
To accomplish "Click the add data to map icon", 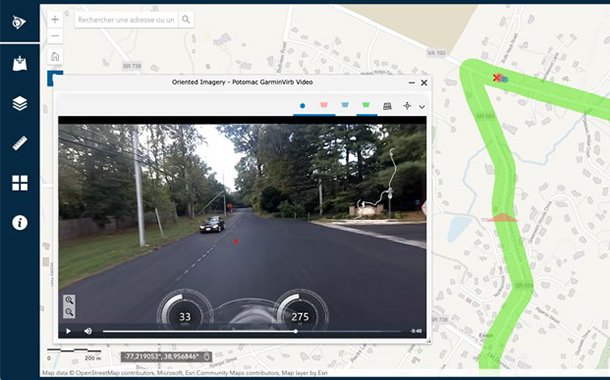I will (x=19, y=63).
